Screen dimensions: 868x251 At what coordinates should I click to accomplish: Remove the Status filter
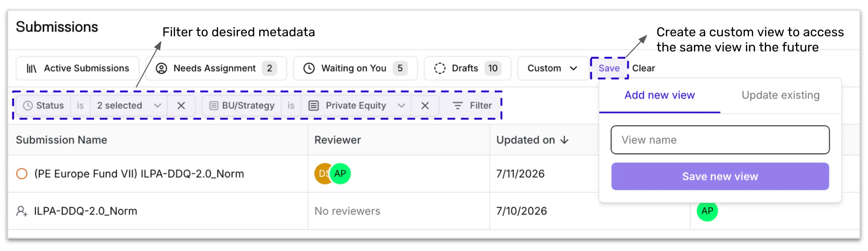click(181, 106)
